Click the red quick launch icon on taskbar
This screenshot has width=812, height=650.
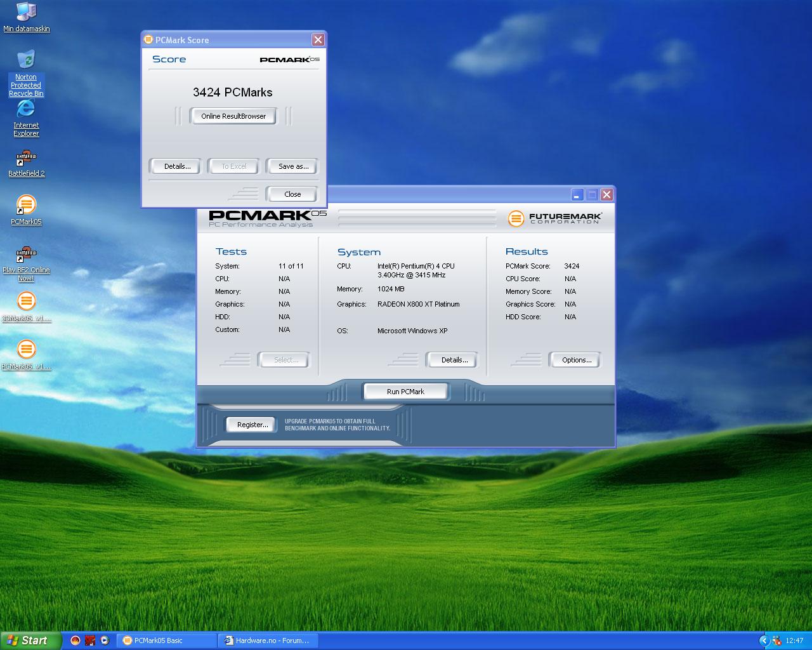90,640
